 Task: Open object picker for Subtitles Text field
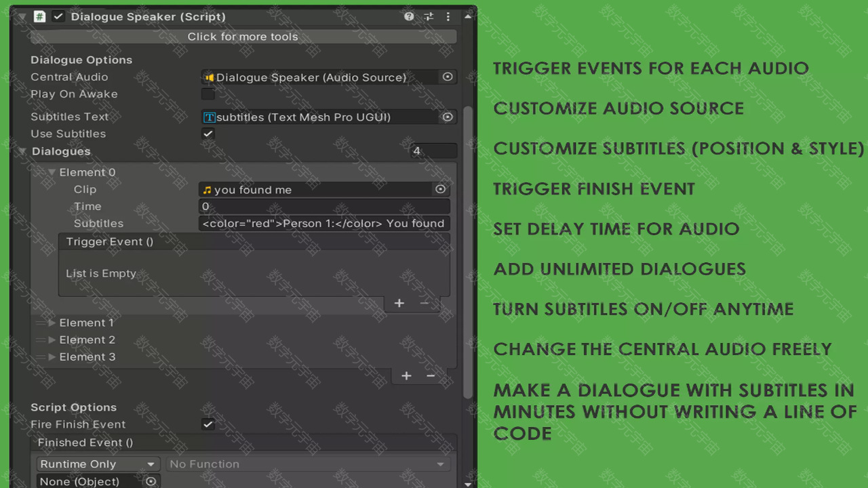click(x=448, y=117)
